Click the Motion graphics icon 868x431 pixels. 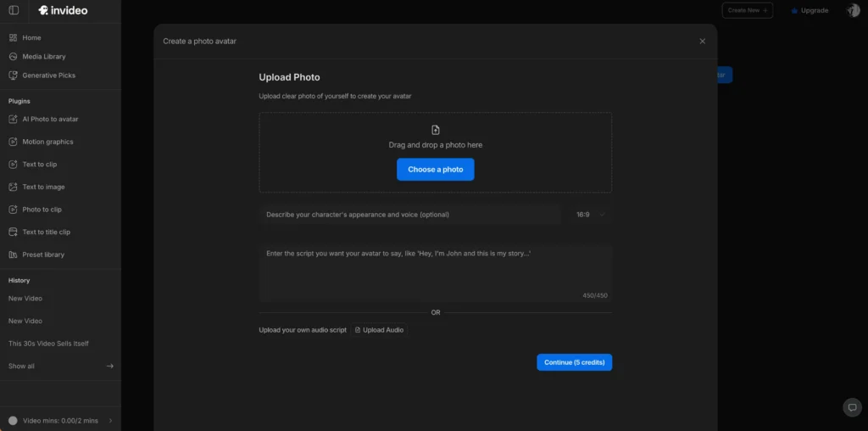pyautogui.click(x=13, y=142)
